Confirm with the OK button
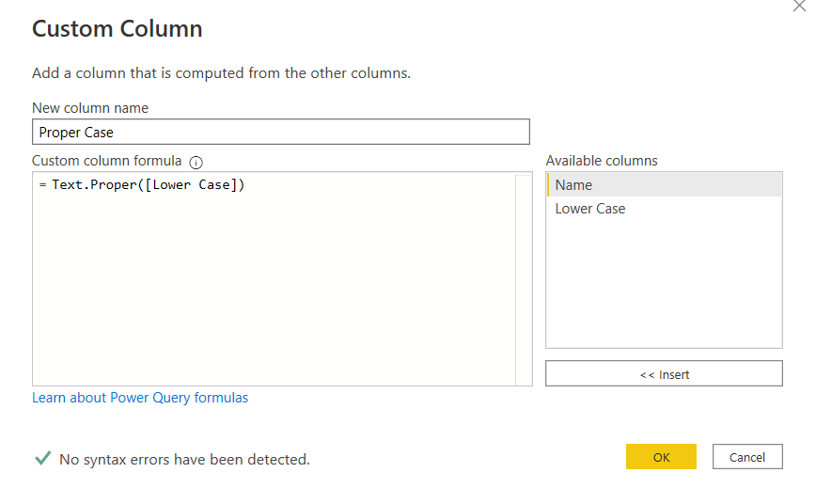 pyautogui.click(x=661, y=457)
